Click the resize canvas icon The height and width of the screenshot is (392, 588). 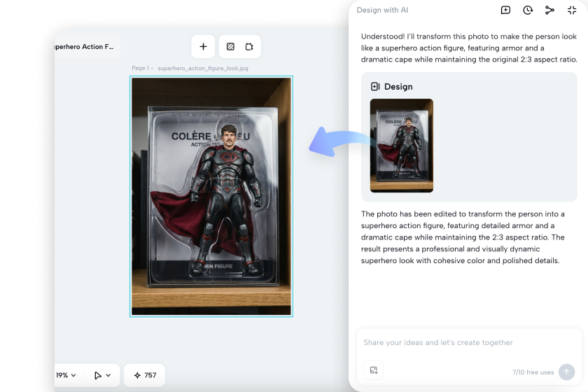[248, 47]
